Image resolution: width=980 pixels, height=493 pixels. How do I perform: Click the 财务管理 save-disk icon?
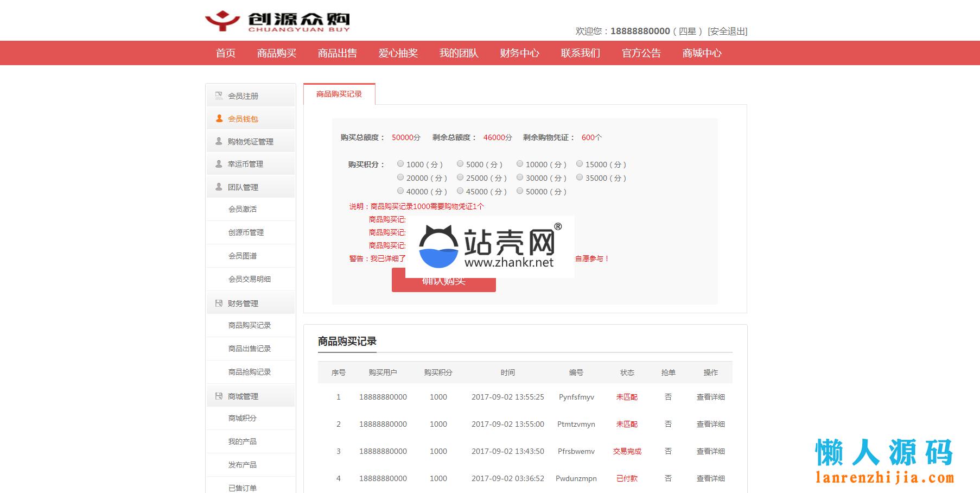tap(219, 303)
